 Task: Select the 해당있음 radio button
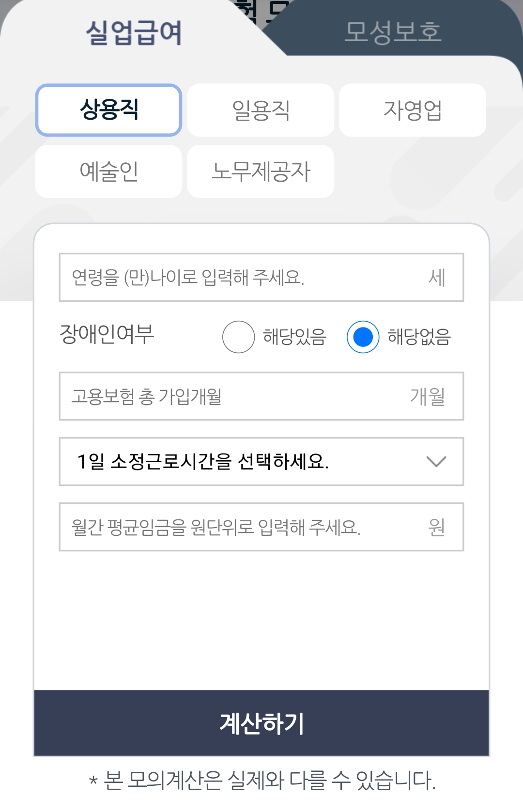point(238,337)
